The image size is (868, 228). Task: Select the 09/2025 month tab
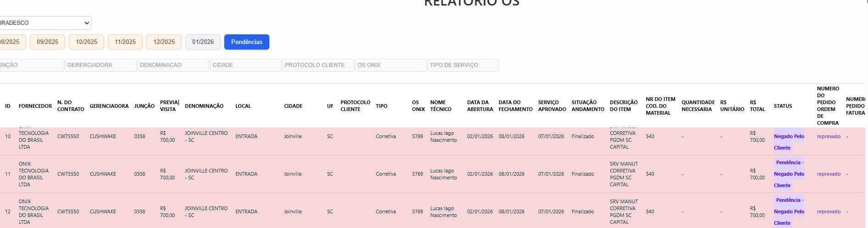(47, 42)
